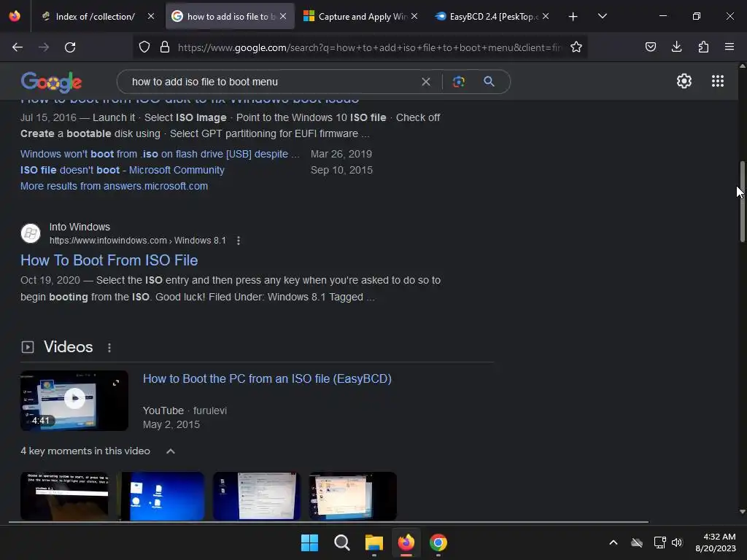This screenshot has height=560, width=747.
Task: Open the Save to Pocket icon
Action: point(650,47)
